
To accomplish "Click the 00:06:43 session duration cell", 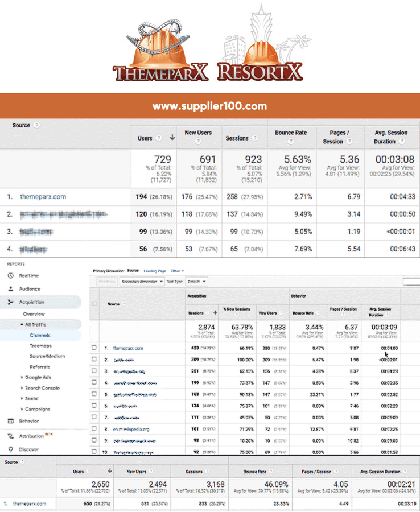I will click(403, 249).
